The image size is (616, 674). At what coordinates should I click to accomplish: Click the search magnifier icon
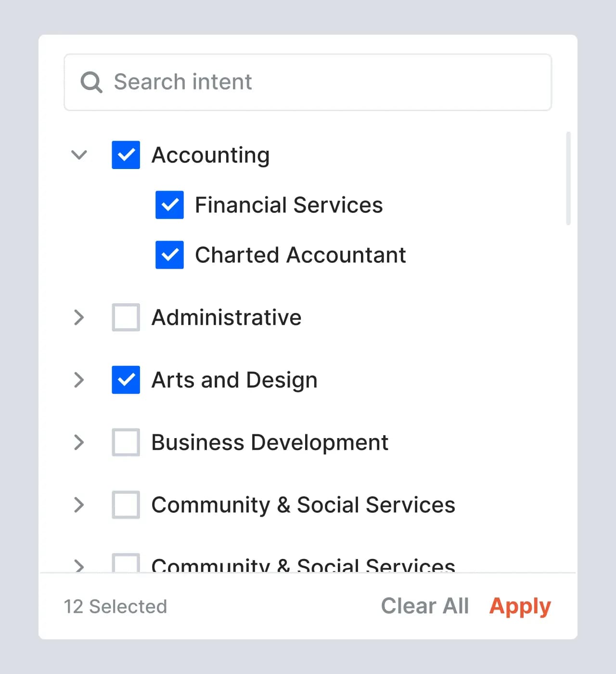(x=91, y=82)
